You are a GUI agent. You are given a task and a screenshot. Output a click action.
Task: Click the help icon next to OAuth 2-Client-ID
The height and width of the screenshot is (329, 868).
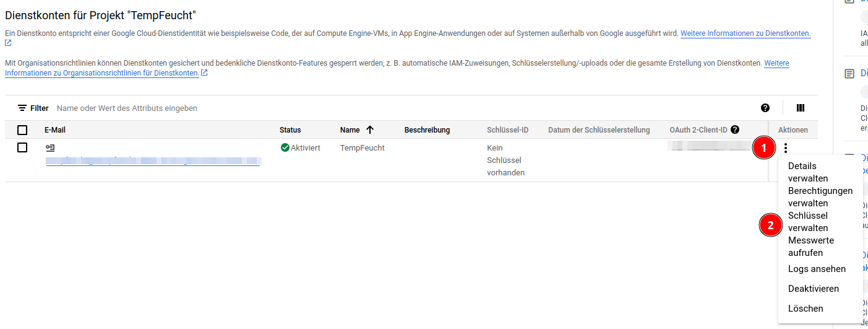735,130
